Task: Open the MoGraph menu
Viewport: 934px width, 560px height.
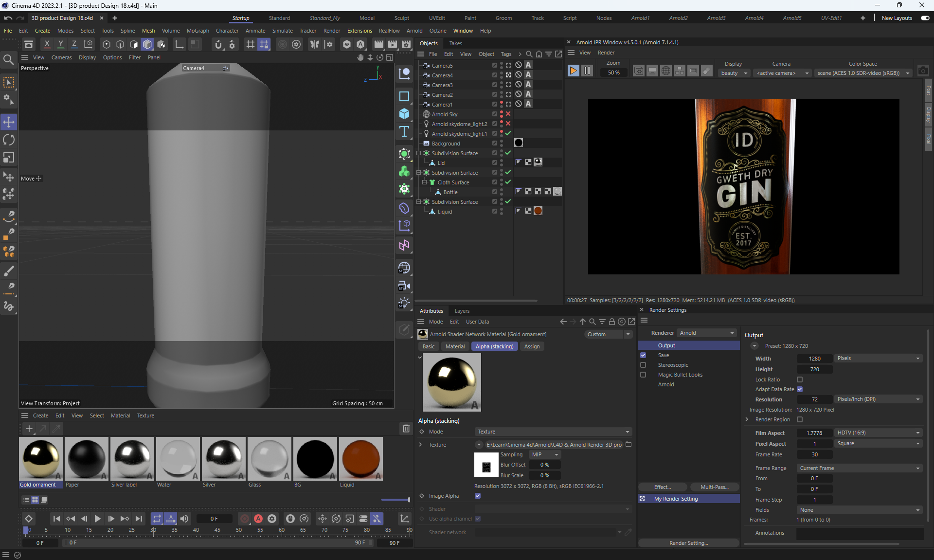Action: [198, 31]
